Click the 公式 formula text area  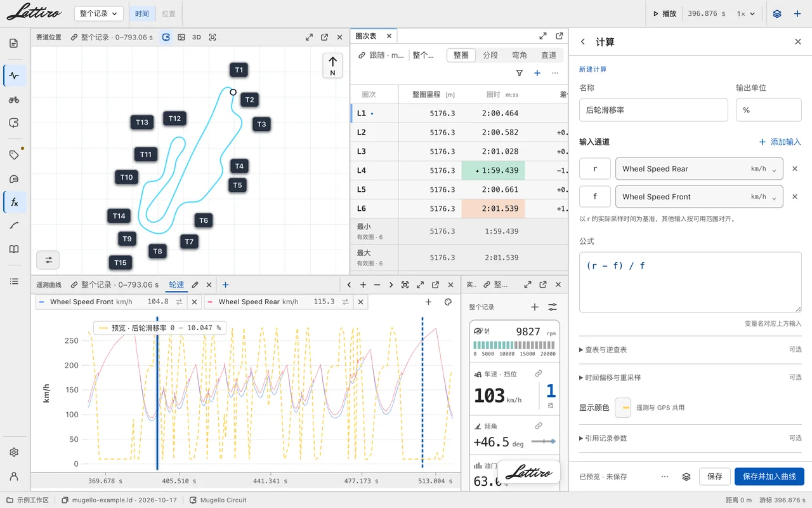coord(690,282)
